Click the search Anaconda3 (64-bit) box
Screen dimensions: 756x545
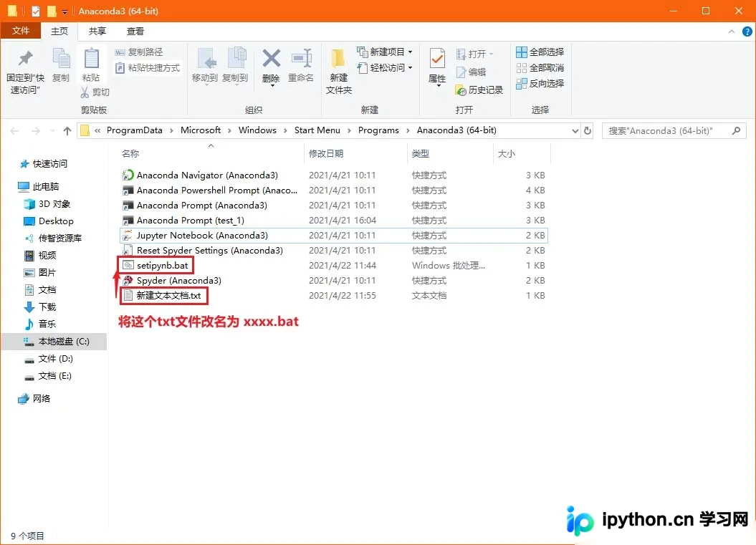(674, 131)
